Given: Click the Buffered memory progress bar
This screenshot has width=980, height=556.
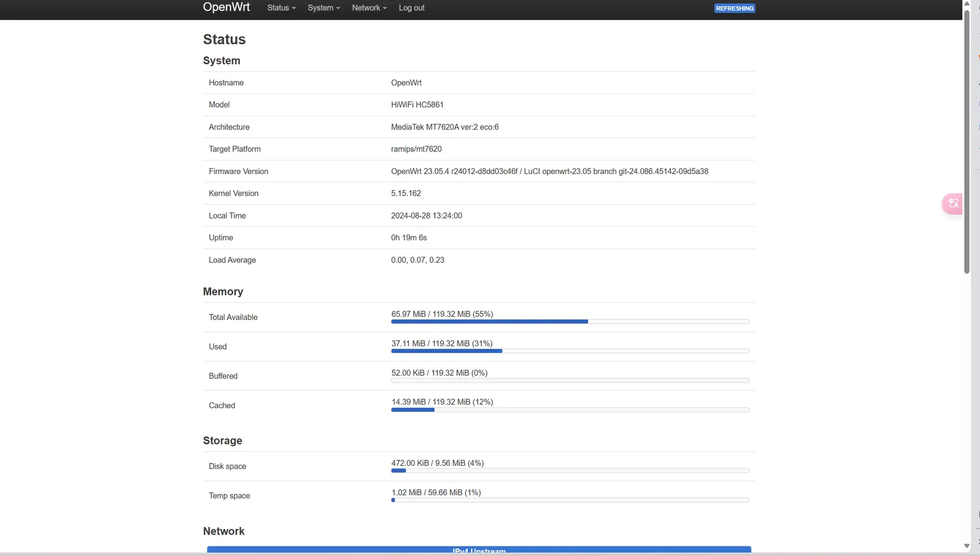Looking at the screenshot, I should click(570, 380).
